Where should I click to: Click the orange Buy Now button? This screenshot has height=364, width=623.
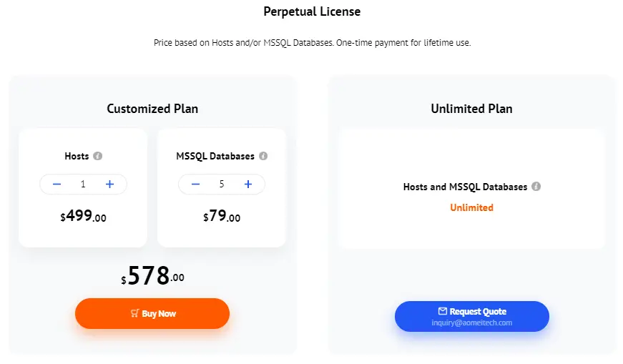(x=152, y=313)
